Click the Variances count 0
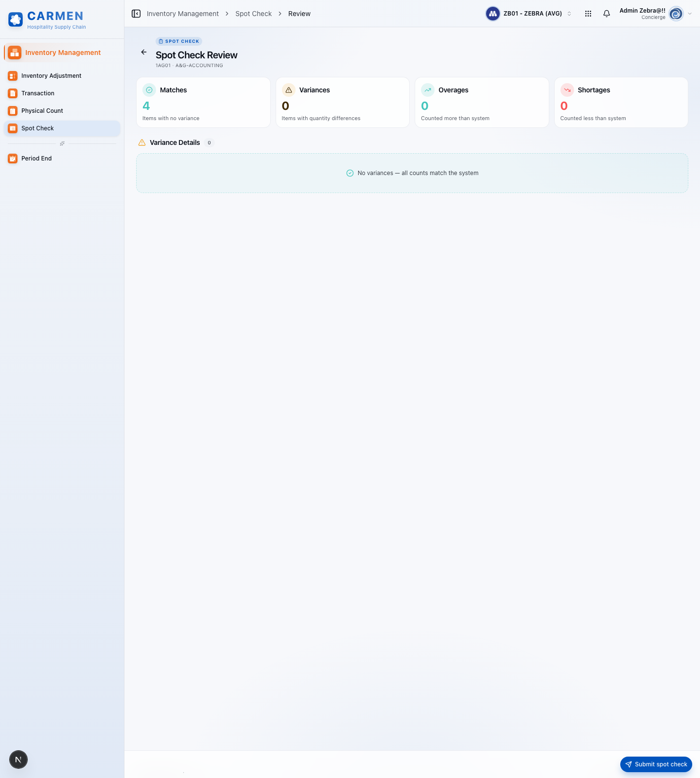 coord(285,106)
